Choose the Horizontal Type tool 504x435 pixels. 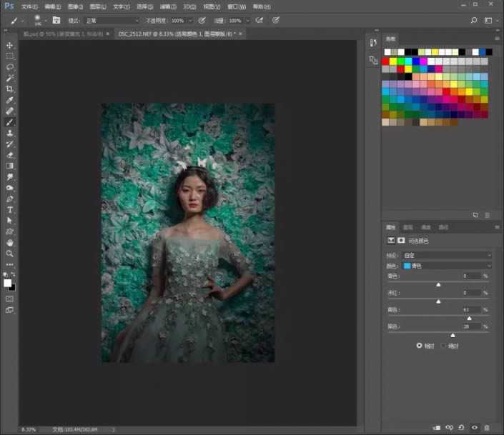10,209
